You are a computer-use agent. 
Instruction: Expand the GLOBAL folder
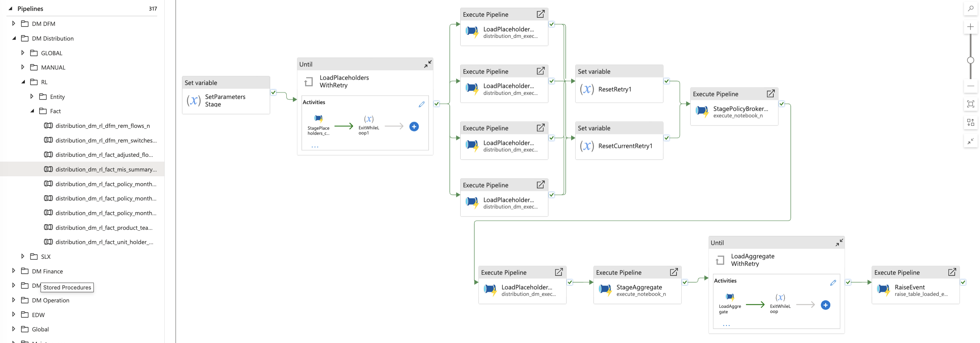[x=23, y=53]
